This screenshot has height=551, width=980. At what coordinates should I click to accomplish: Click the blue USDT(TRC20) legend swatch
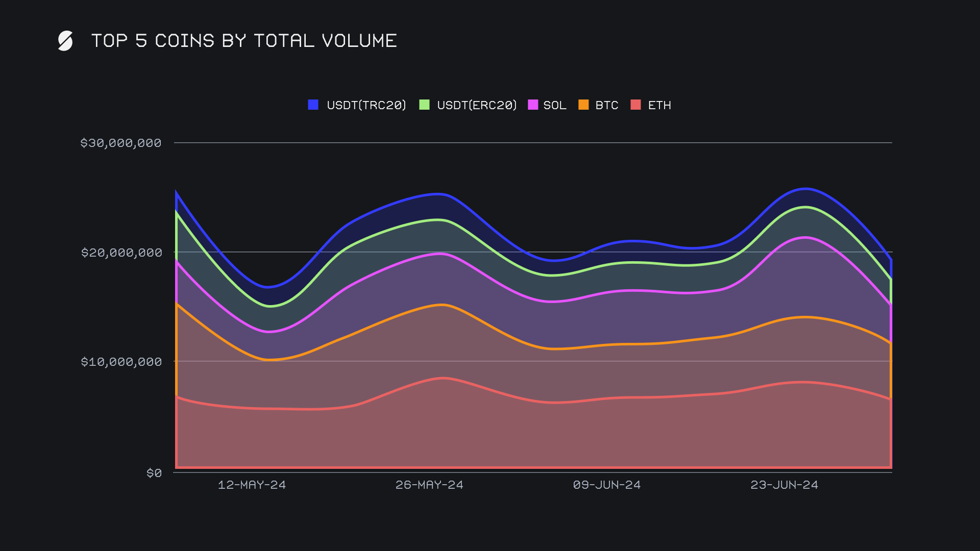point(313,105)
